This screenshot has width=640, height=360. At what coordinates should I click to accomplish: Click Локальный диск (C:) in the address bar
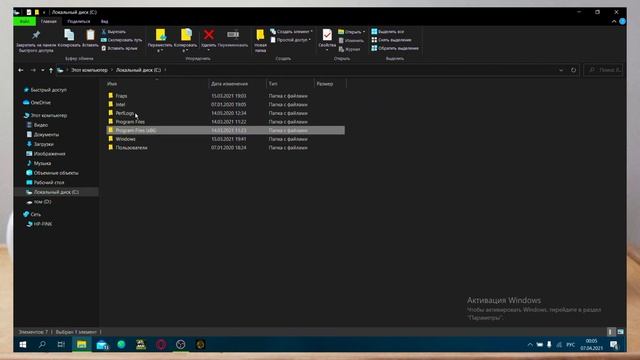pos(138,70)
